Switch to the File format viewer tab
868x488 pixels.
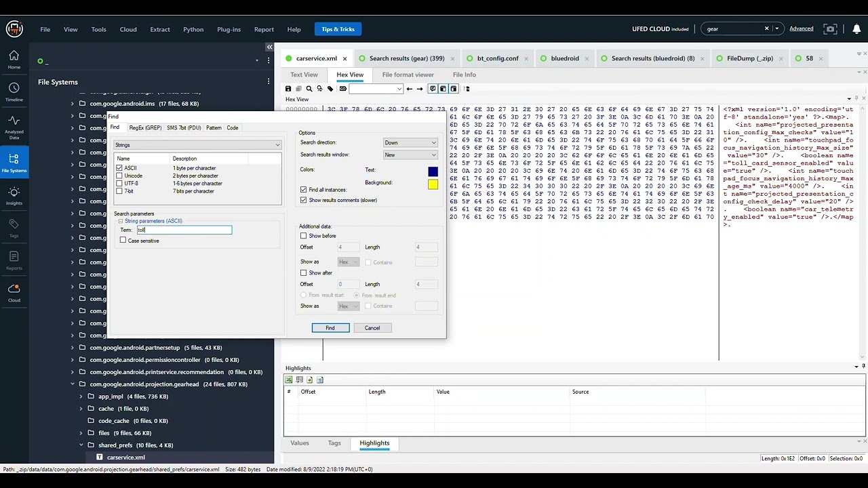pyautogui.click(x=408, y=75)
